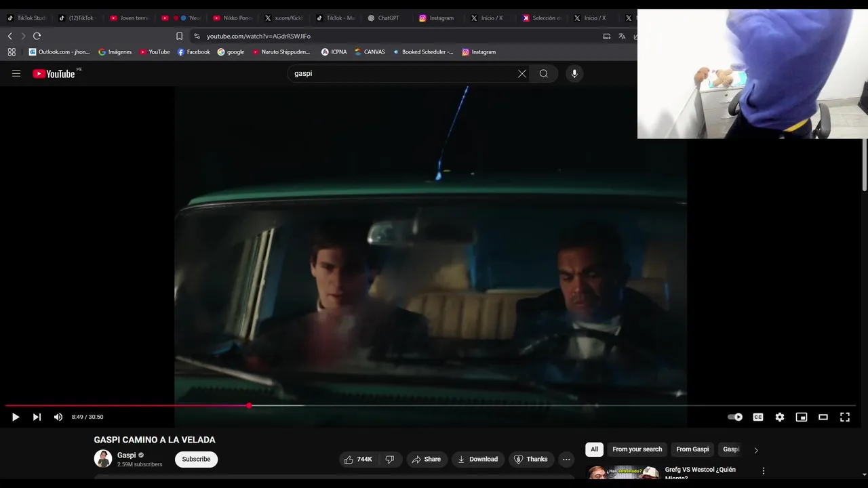Viewport: 868px width, 488px height.
Task: Dislike the video
Action: pos(390,459)
